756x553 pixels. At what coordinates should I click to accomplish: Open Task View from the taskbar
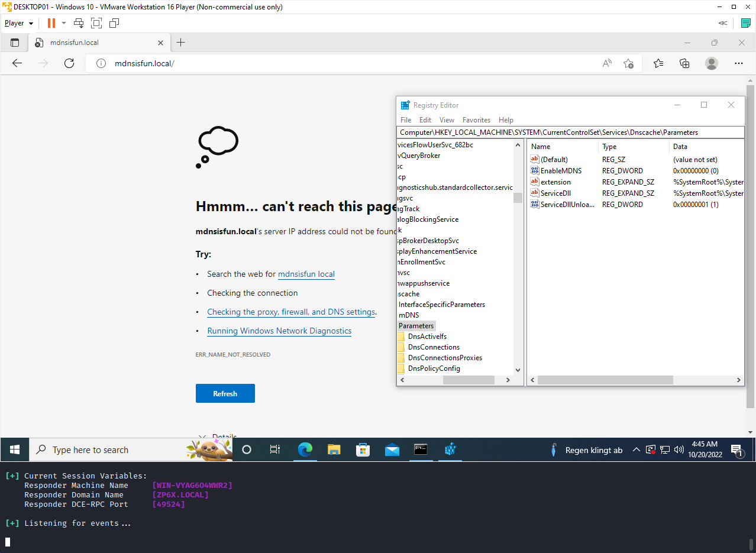[x=275, y=449]
